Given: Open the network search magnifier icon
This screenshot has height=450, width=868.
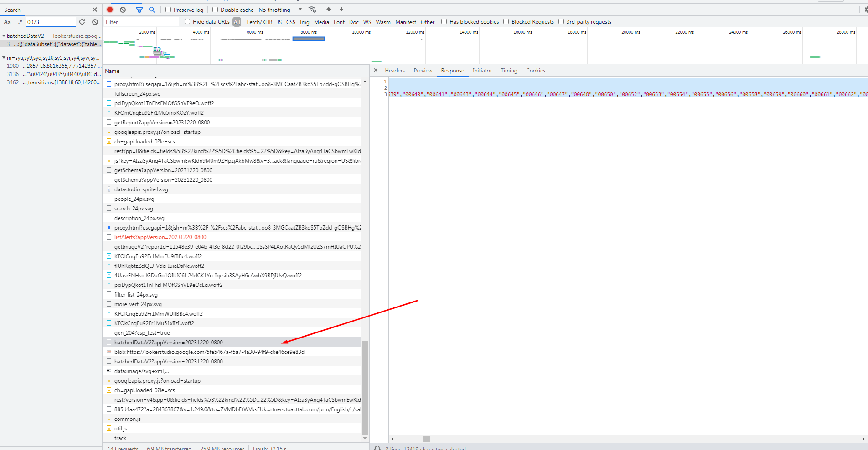Looking at the screenshot, I should (152, 10).
